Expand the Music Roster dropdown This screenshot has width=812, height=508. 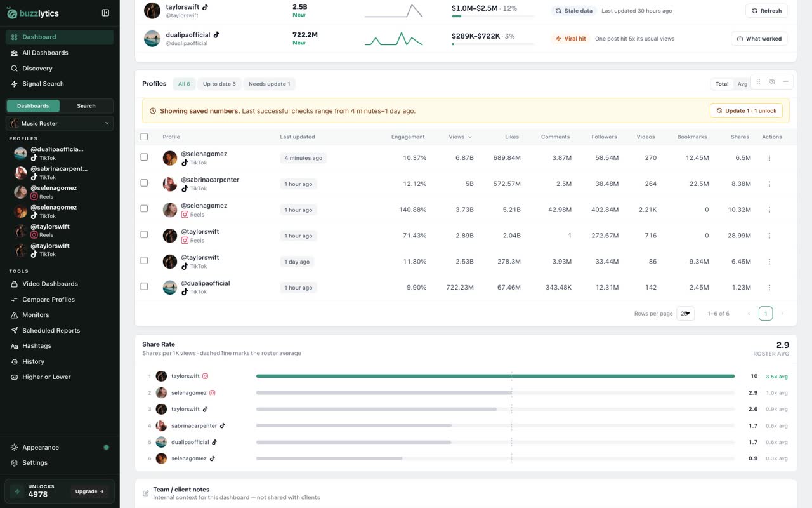[x=60, y=123]
